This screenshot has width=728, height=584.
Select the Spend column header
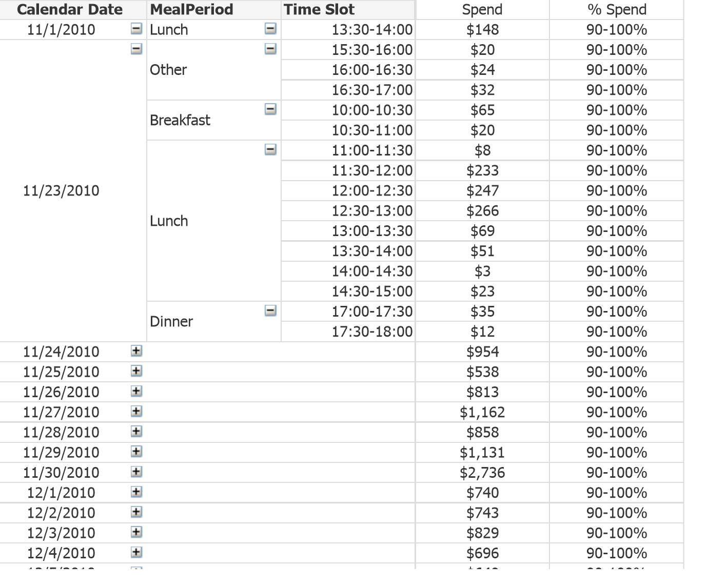point(482,10)
